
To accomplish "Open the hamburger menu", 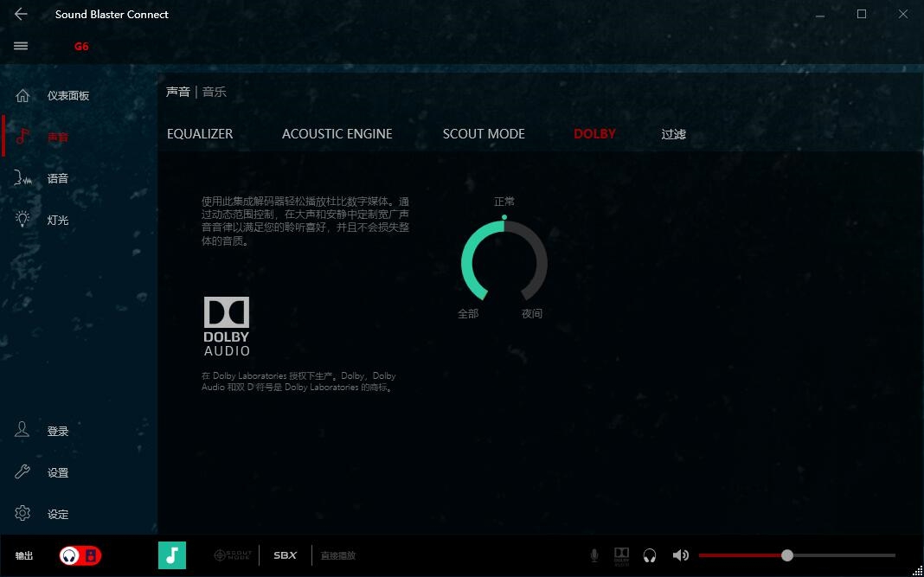I will click(21, 46).
